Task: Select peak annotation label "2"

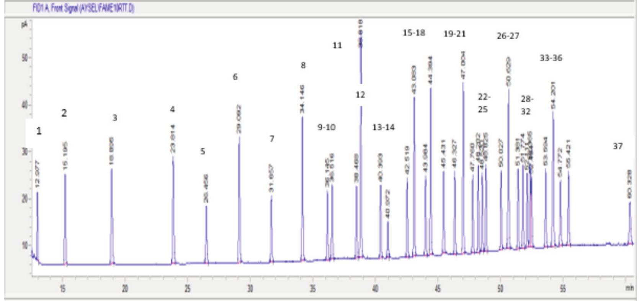Action: (64, 113)
